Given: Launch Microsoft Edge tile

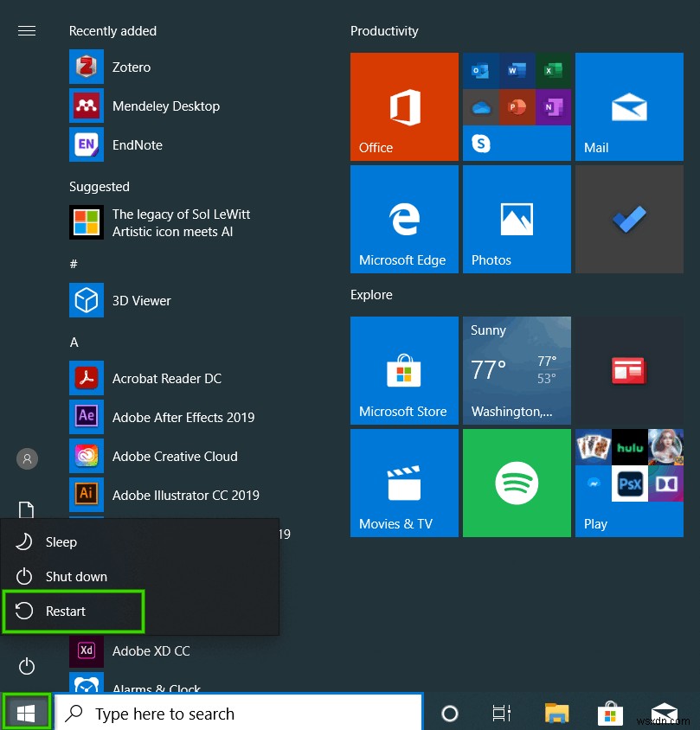Looking at the screenshot, I should coord(403,218).
